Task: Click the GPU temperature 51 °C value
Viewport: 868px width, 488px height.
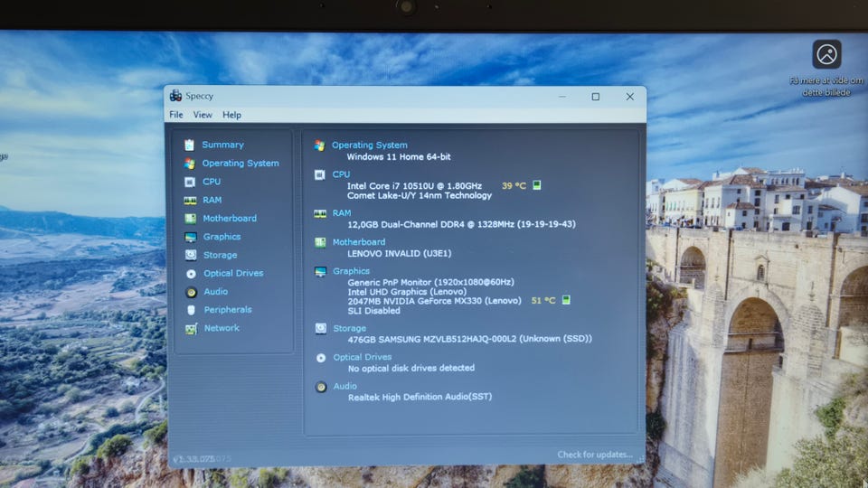Action: click(543, 300)
